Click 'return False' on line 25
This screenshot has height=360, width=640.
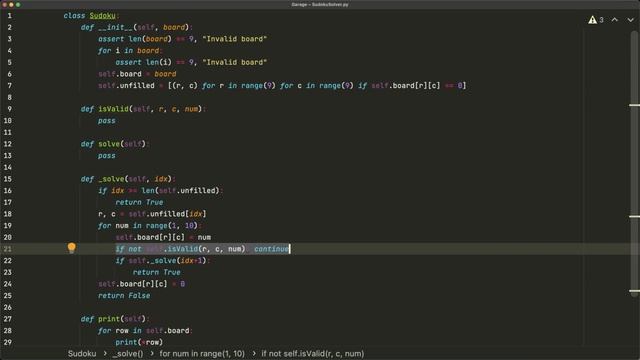coord(124,296)
